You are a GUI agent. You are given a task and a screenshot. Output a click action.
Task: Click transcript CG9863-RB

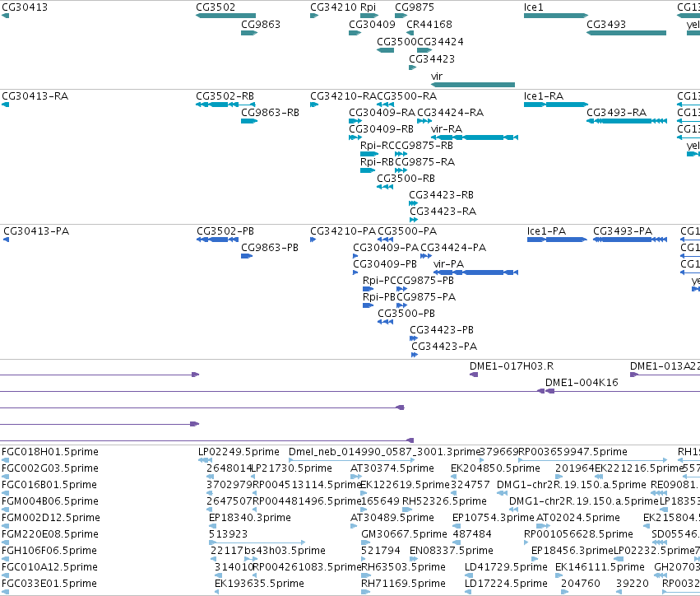tap(270, 113)
